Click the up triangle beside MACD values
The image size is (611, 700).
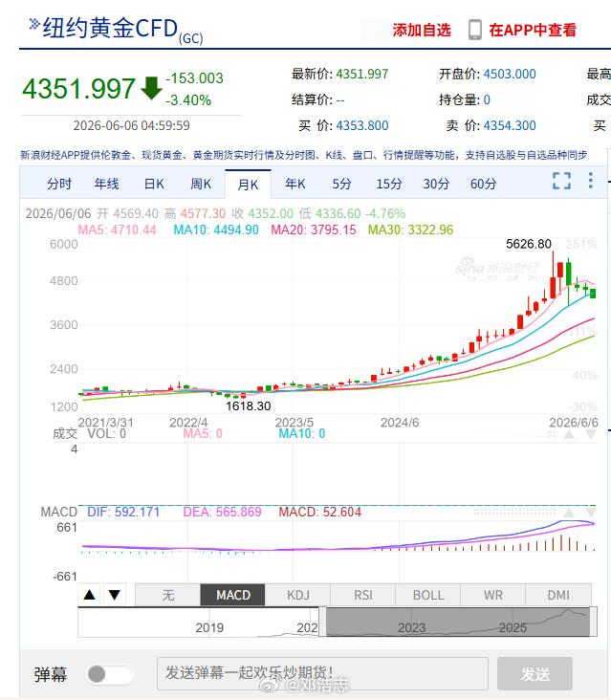[x=569, y=513]
